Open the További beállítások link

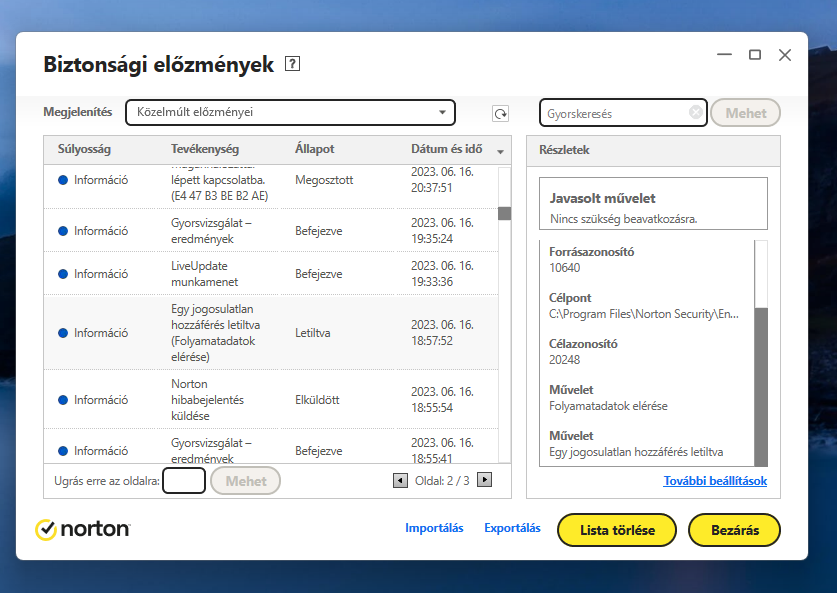[715, 480]
